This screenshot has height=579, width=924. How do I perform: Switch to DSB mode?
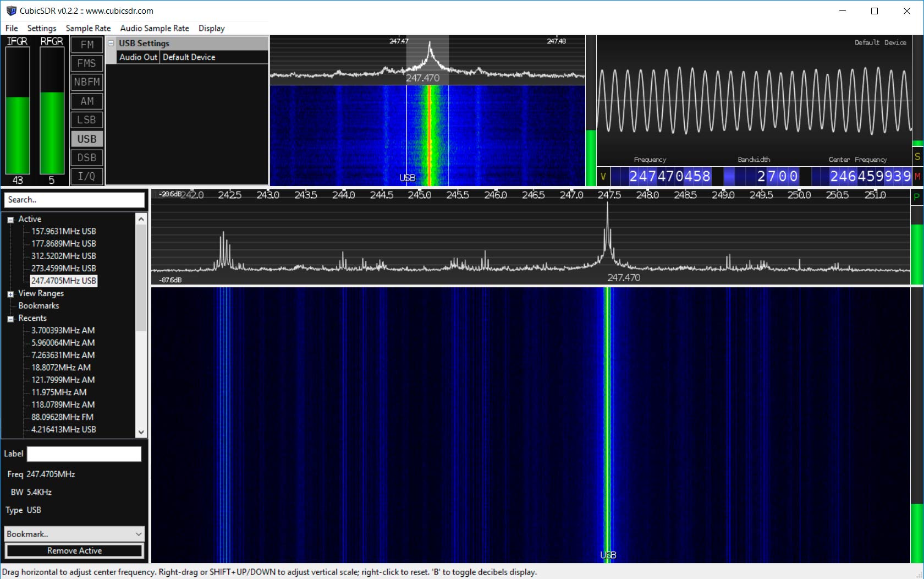click(87, 157)
